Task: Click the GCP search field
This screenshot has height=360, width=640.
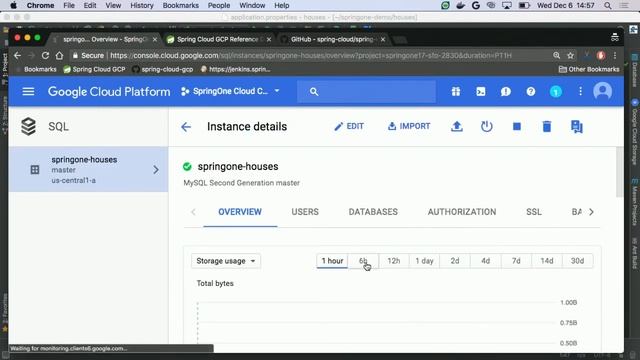Action: (367, 91)
